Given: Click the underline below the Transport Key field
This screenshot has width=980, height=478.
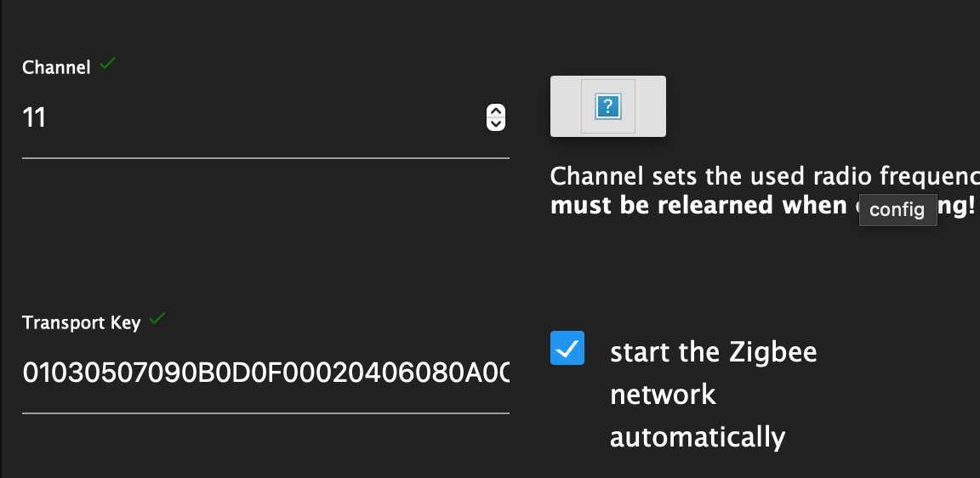Looking at the screenshot, I should (265, 413).
